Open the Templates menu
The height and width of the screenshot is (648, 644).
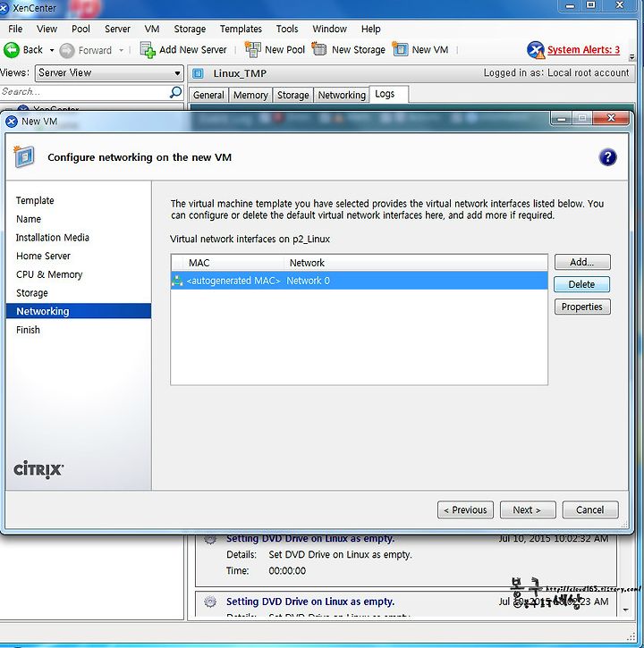[x=241, y=29]
